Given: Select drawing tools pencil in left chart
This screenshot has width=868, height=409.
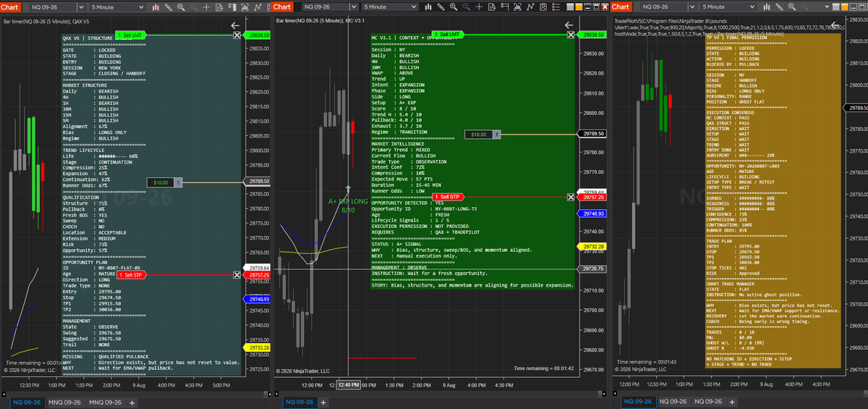Looking at the screenshot, I should click(x=169, y=7).
